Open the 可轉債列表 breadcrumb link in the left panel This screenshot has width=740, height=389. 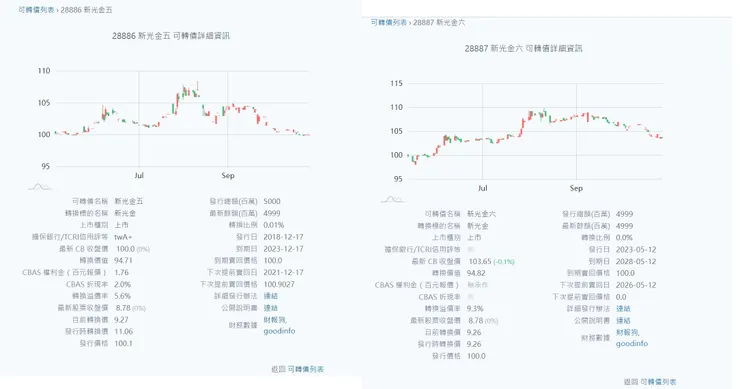click(x=36, y=10)
